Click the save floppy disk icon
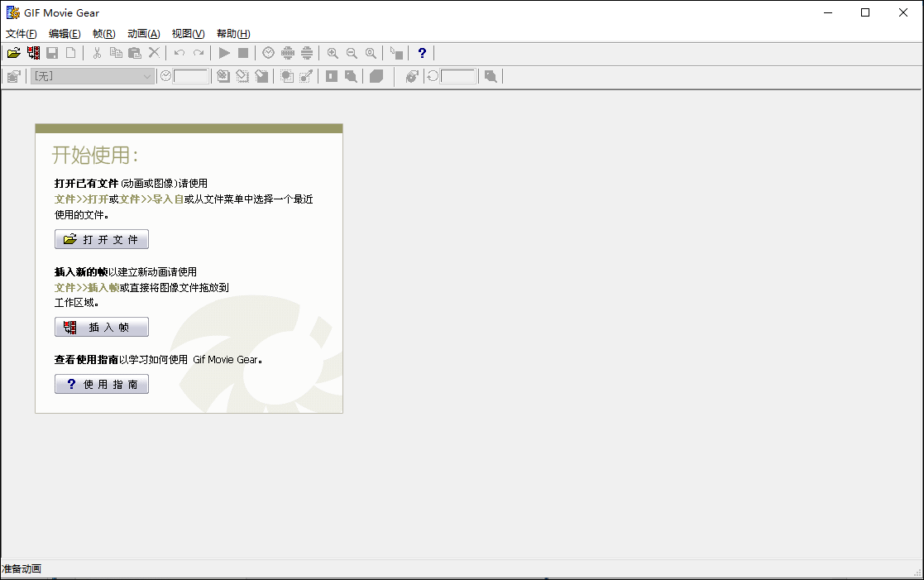This screenshot has height=580, width=924. pos(52,53)
